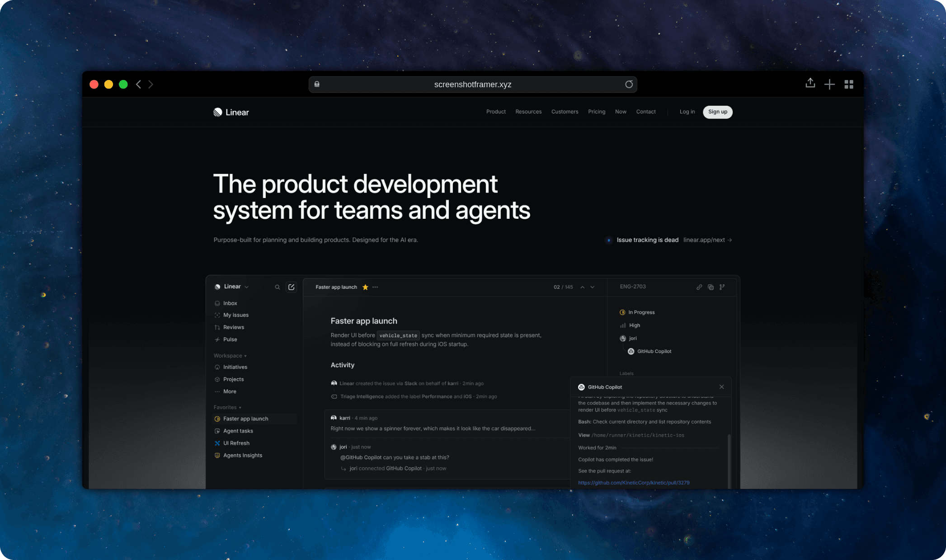
Task: Change the In Progress status
Action: (x=637, y=312)
